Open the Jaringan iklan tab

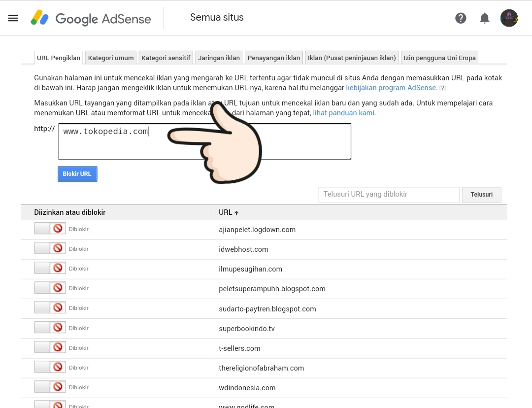point(219,58)
